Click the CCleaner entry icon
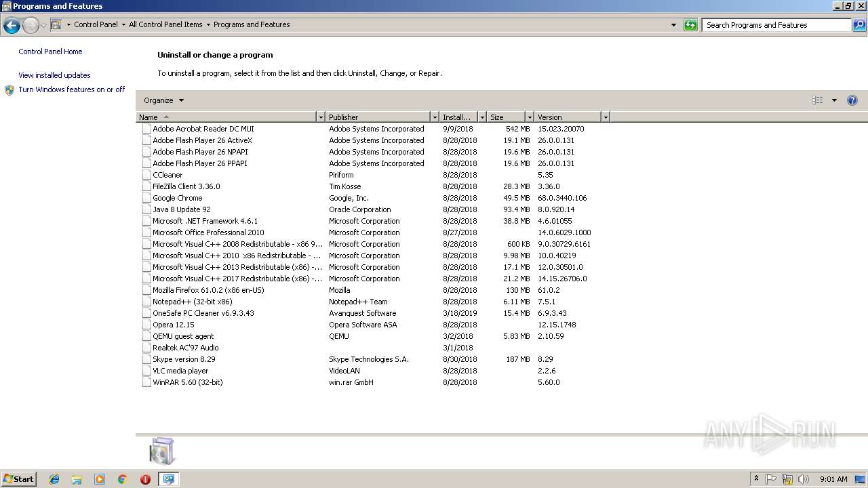Image resolution: width=868 pixels, height=488 pixels. pos(146,175)
